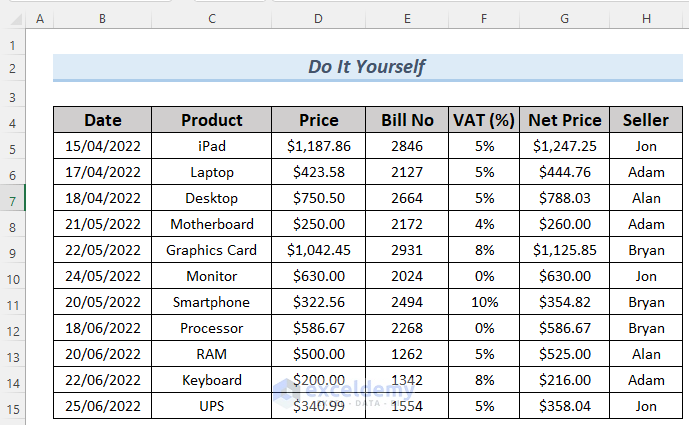
Task: Select row 7 header
Action: (x=12, y=198)
